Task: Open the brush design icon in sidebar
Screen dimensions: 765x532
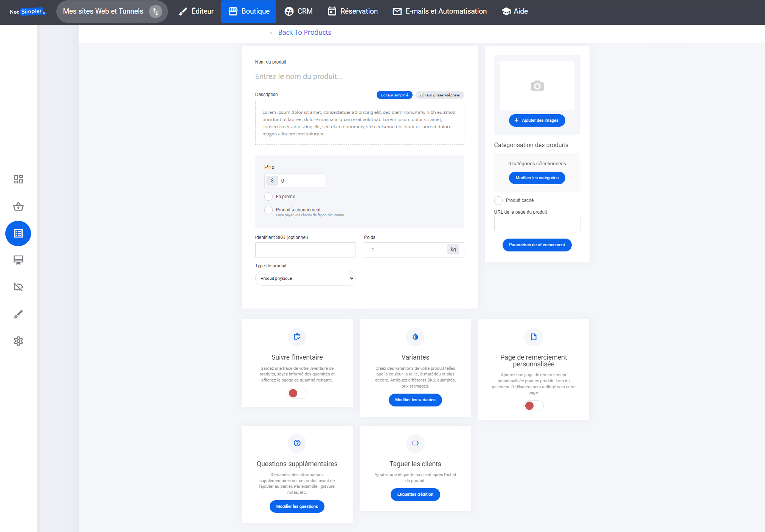Action: tap(18, 314)
